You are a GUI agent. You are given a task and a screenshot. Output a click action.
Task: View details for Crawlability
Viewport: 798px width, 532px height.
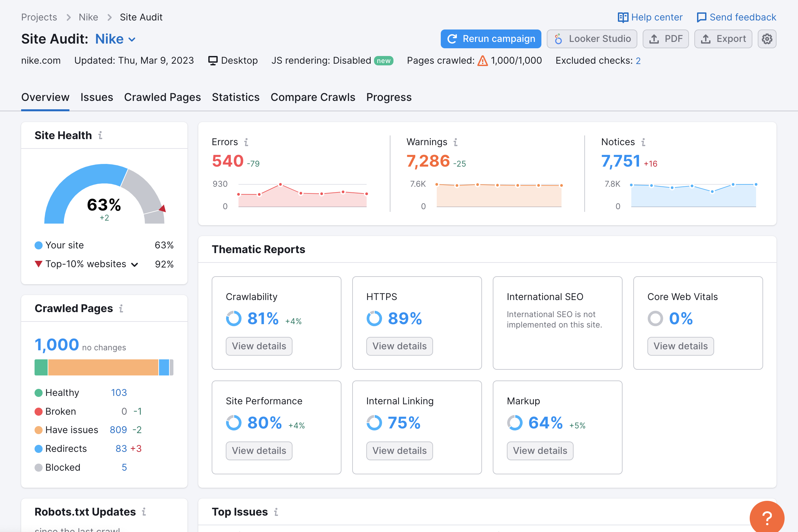tap(259, 346)
